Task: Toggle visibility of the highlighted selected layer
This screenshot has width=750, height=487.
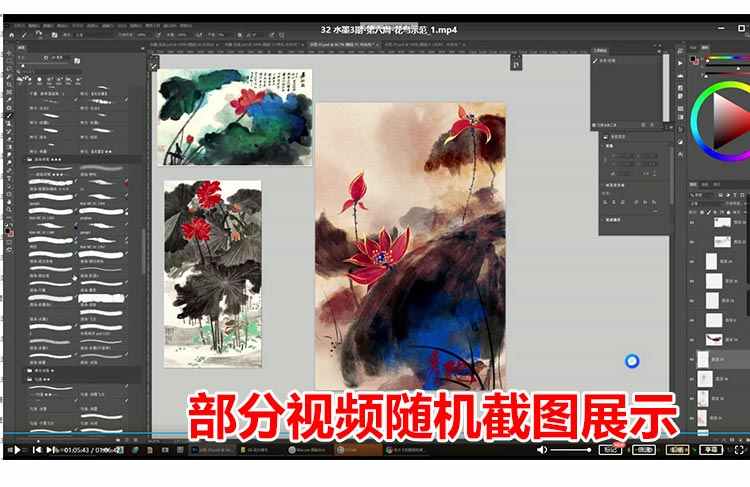Action: [692, 359]
